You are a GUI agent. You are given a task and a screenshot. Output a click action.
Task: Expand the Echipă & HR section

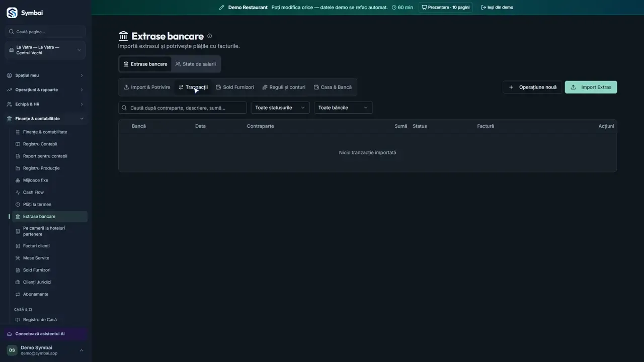click(45, 104)
